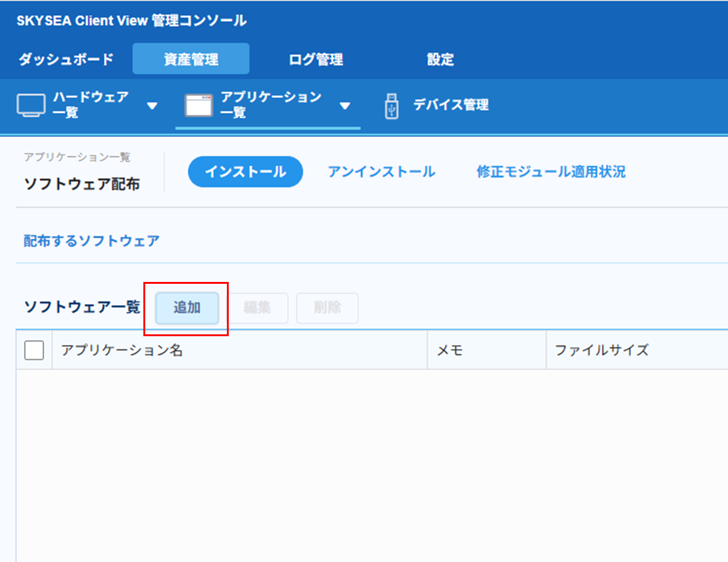Screen dimensions: 728x562
Task: Toggle the select-all checkbox in table header
Action: pos(34,350)
